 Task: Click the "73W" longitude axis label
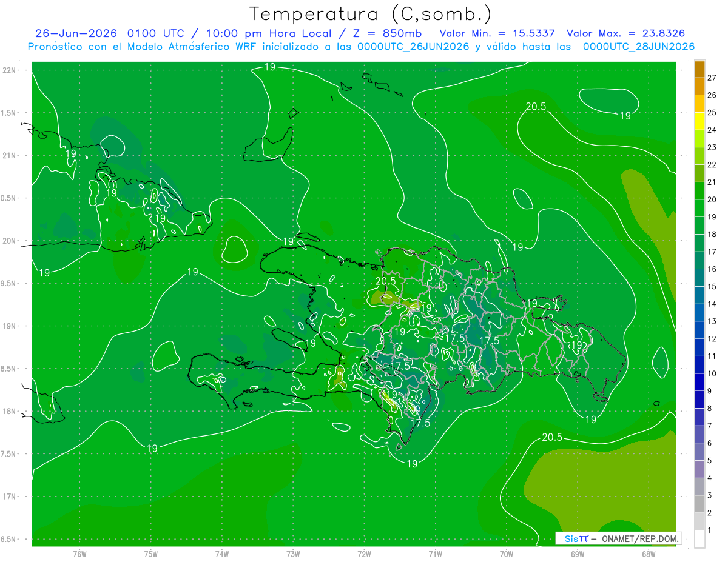tap(293, 554)
